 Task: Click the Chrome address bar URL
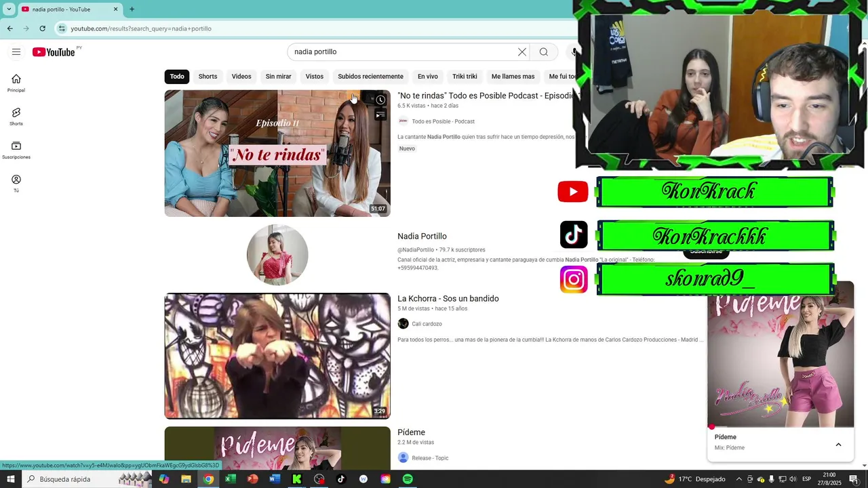[x=141, y=28]
